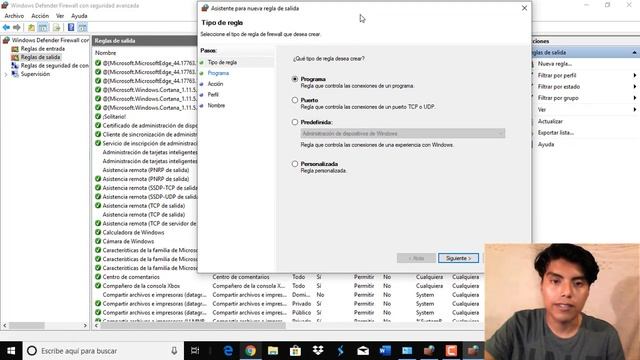Image resolution: width=640 pixels, height=360 pixels.
Task: Select the Personalizada rule type radio button
Action: tap(295, 164)
